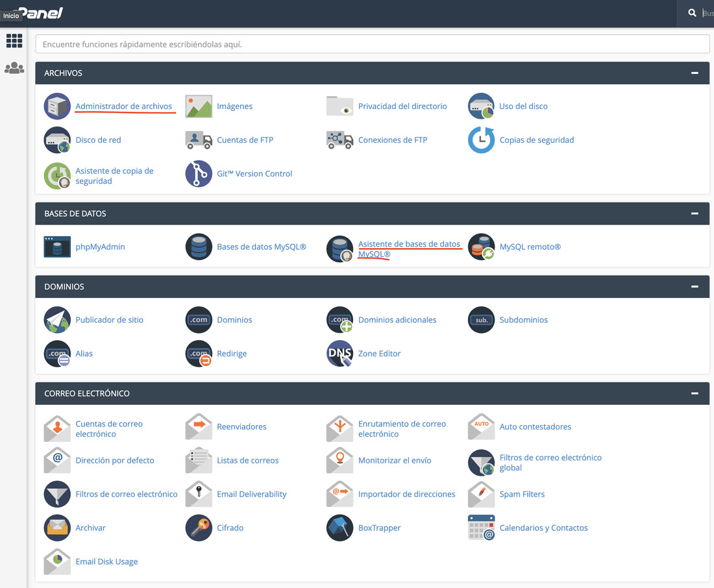This screenshot has height=588, width=714.
Task: Open Git Version Control icon
Action: point(199,173)
